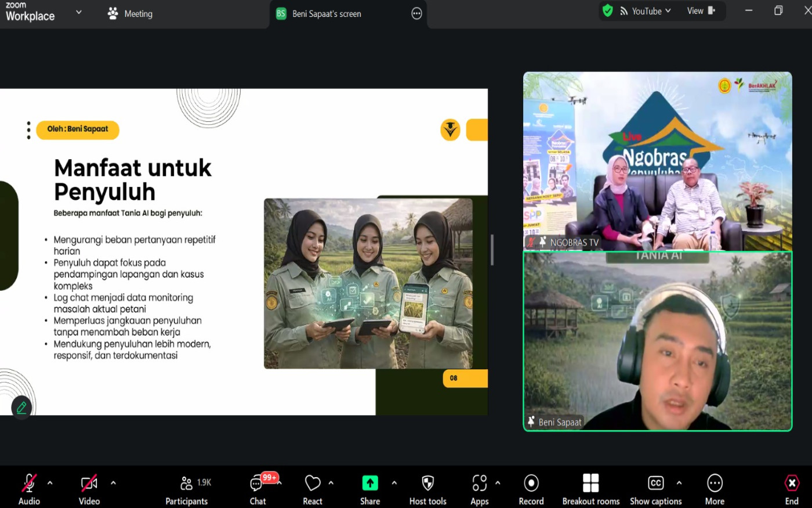Image resolution: width=812 pixels, height=508 pixels.
Task: Open the Participants panel
Action: point(186,483)
